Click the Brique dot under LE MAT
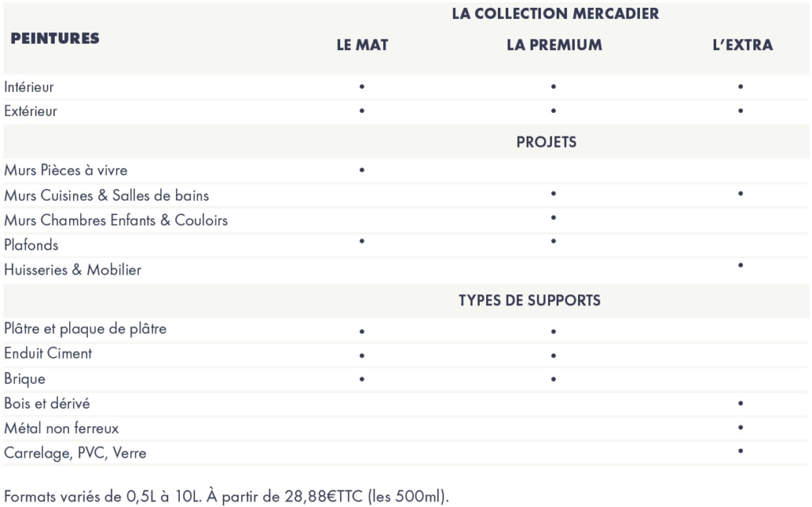Screen dimensions: 812x507 [x=362, y=379]
